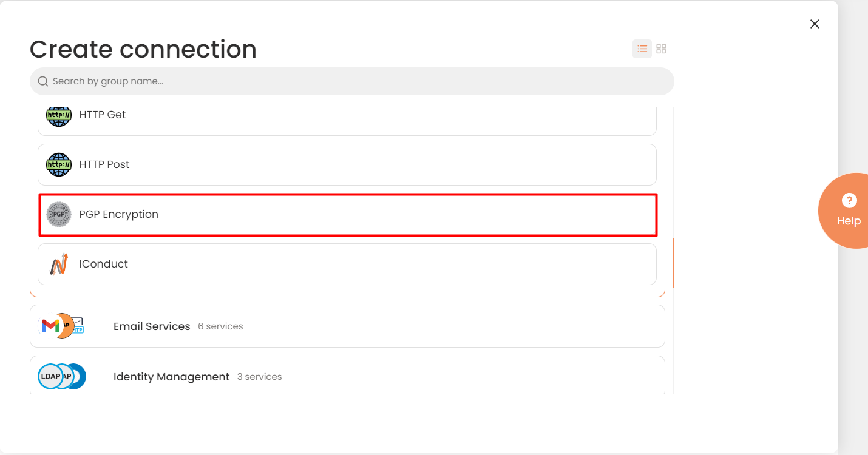Click the HTTP Get globe icon
This screenshot has width=868, height=455.
(x=59, y=115)
